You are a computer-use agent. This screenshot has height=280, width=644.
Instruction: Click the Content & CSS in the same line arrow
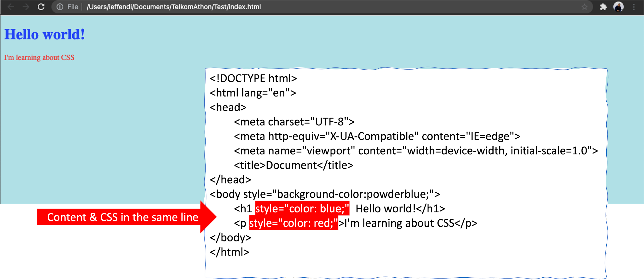122,217
